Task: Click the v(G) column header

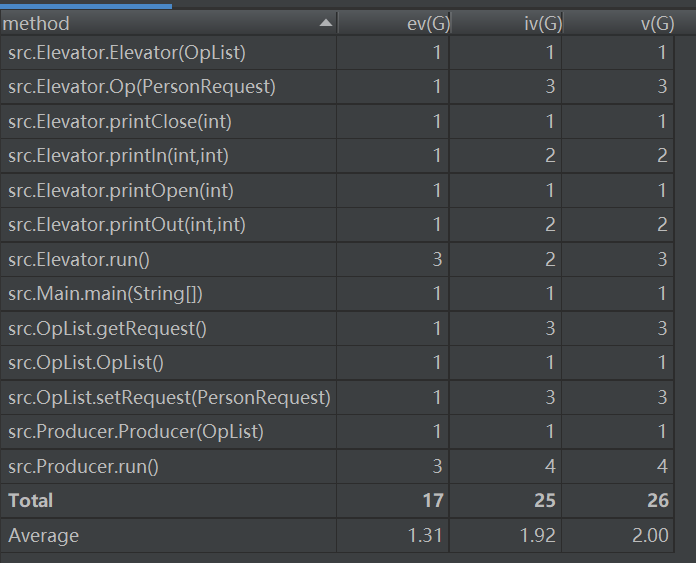Action: (619, 23)
